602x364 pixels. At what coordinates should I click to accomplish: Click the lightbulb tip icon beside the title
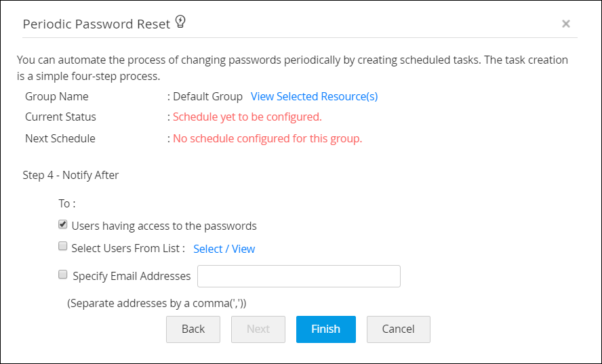tap(180, 22)
